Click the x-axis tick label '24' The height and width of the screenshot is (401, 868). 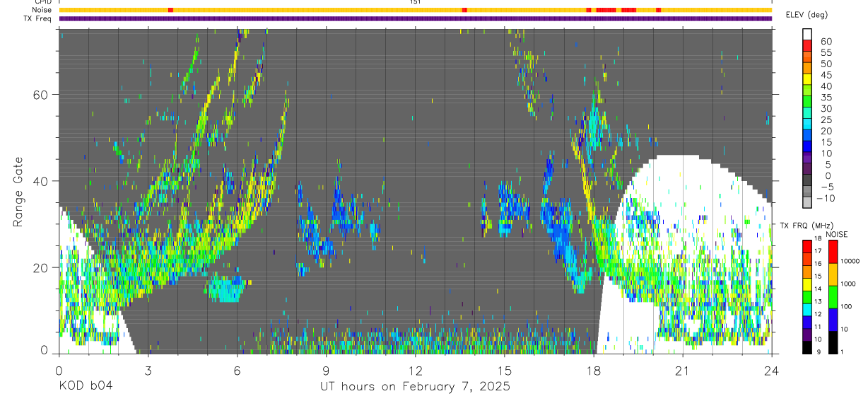pos(772,371)
